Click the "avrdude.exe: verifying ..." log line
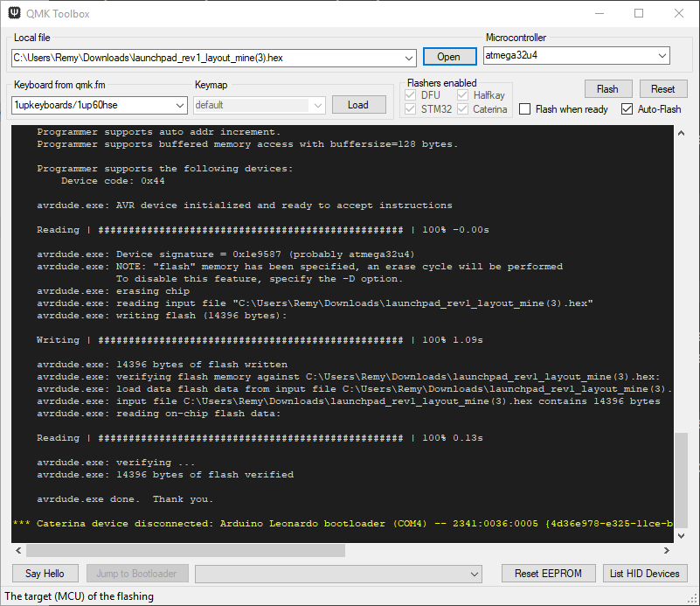Viewport: 700px width, 606px height. pyautogui.click(x=115, y=463)
